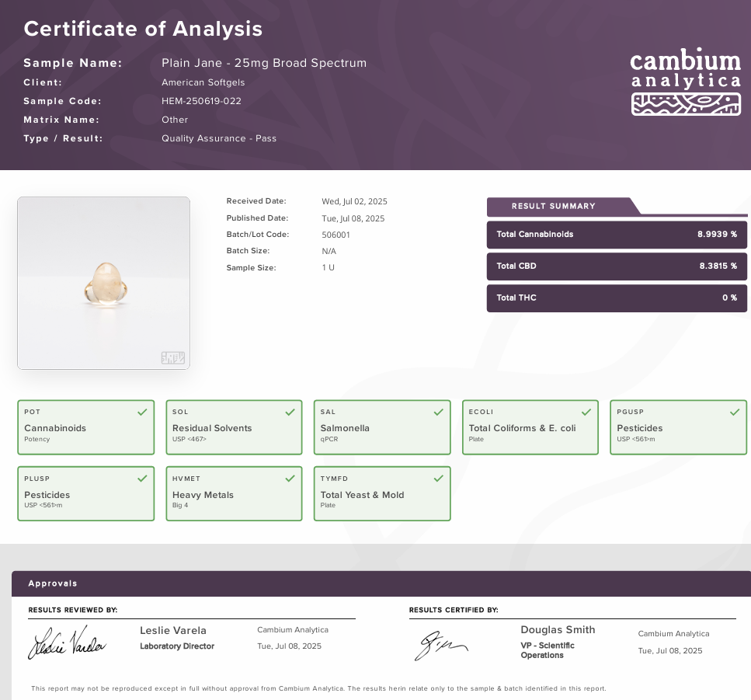Click Douglas Smith's signature

pos(440,645)
